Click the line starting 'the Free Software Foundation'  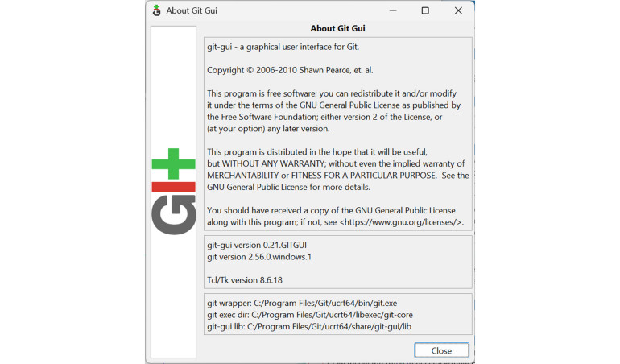click(x=324, y=117)
